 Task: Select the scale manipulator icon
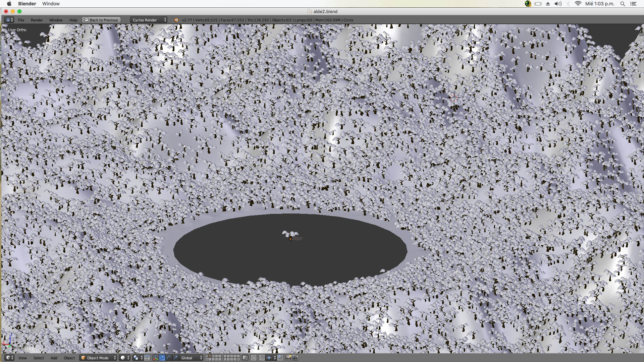[175, 358]
